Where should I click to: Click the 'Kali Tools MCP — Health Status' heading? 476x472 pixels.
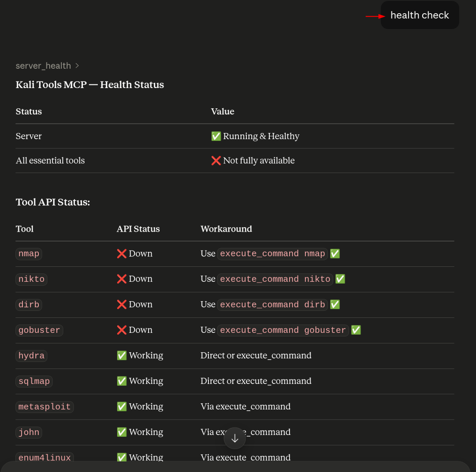(x=90, y=85)
